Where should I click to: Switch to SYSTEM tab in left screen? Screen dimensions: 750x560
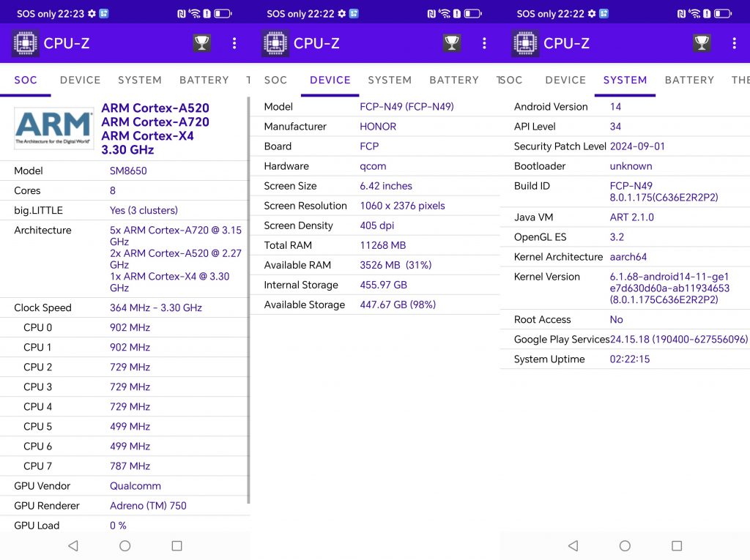pos(140,80)
